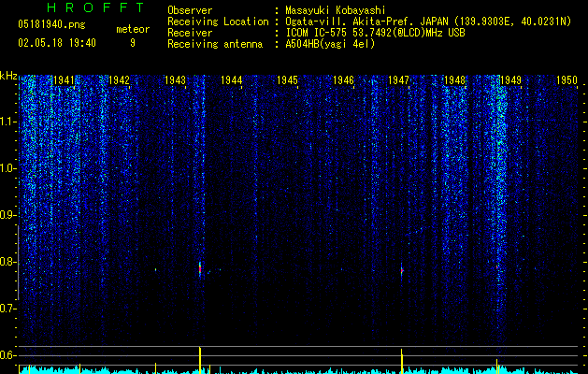Viewport: 588px width, 374px height.
Task: Click the meteor count 9
Action: click(x=133, y=43)
